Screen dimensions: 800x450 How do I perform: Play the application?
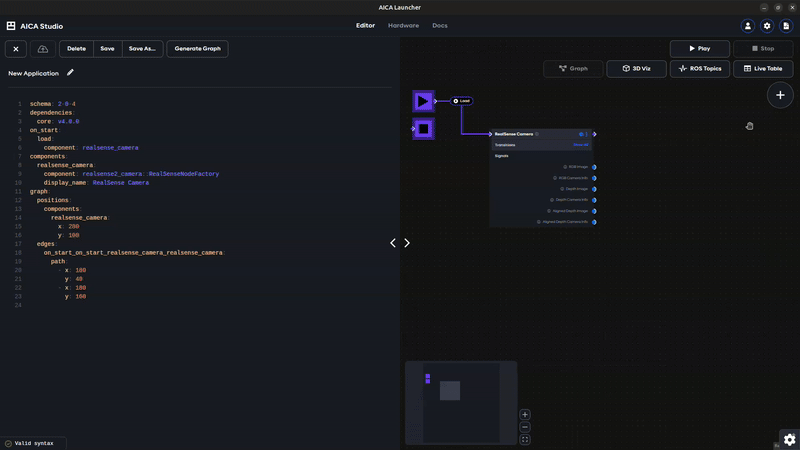699,48
